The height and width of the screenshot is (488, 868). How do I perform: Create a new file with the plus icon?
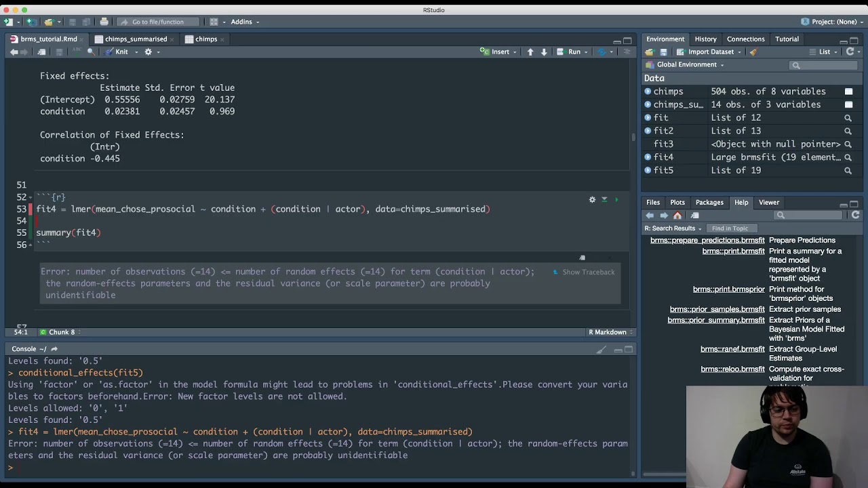[x=8, y=22]
